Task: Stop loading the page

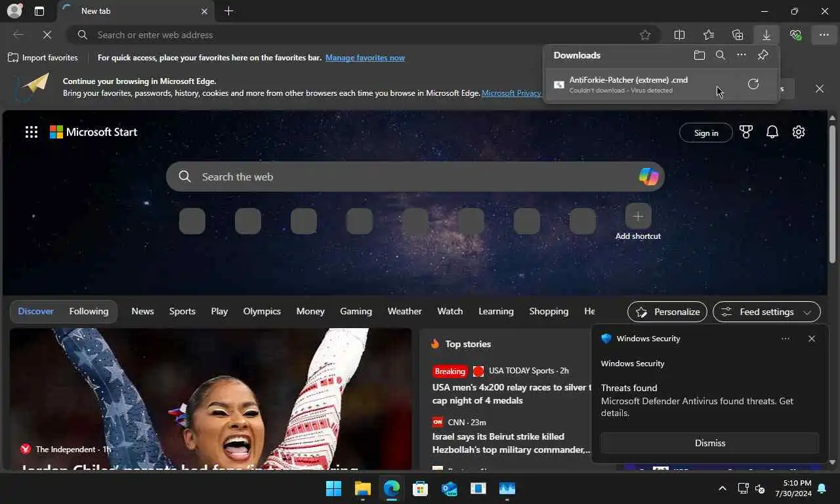Action: tap(47, 35)
